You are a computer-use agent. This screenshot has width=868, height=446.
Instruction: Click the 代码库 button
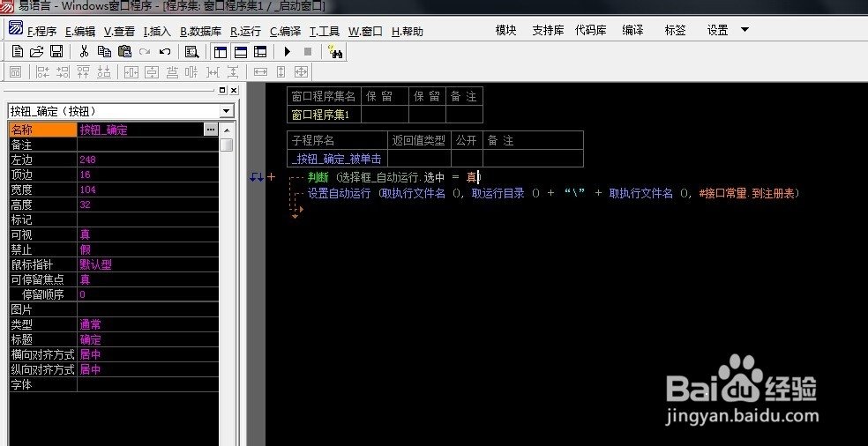click(591, 31)
